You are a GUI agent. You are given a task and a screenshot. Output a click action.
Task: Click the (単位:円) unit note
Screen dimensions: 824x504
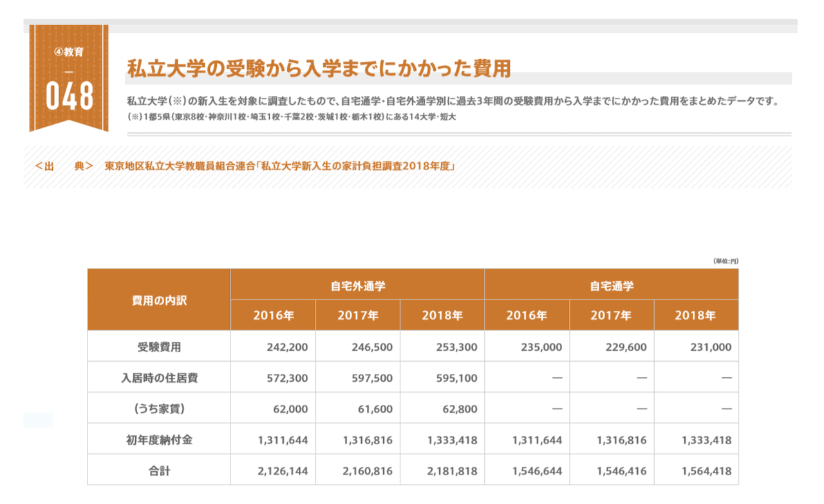pos(725,261)
